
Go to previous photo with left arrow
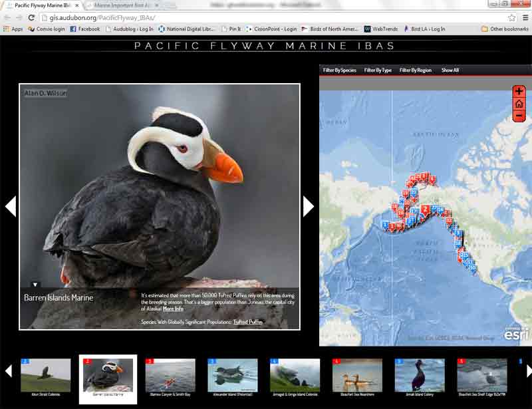pos(10,206)
